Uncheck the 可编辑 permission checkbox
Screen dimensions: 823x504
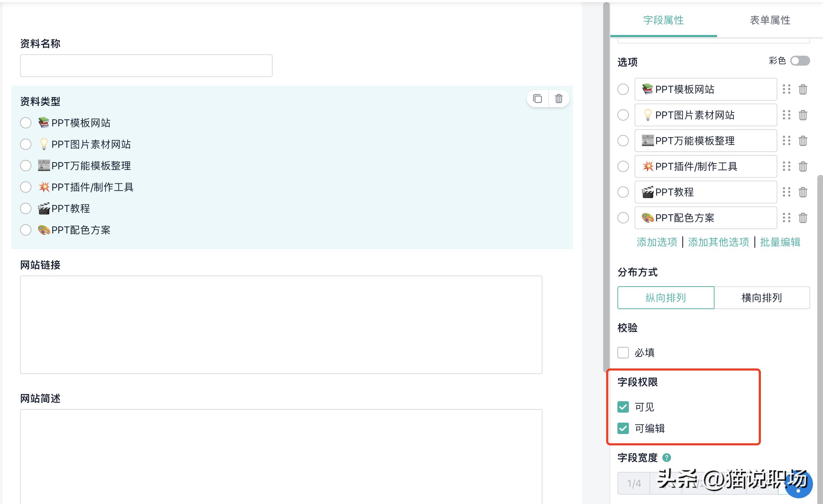tap(623, 429)
